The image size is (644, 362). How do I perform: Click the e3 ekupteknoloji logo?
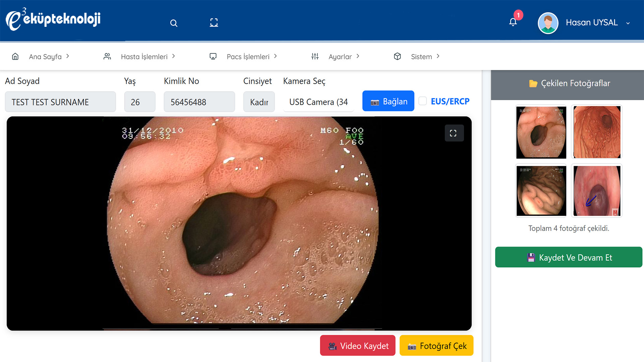pyautogui.click(x=53, y=19)
